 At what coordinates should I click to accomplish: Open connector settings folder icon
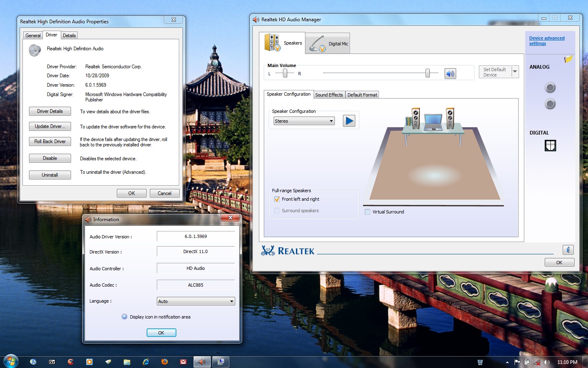coord(568,59)
